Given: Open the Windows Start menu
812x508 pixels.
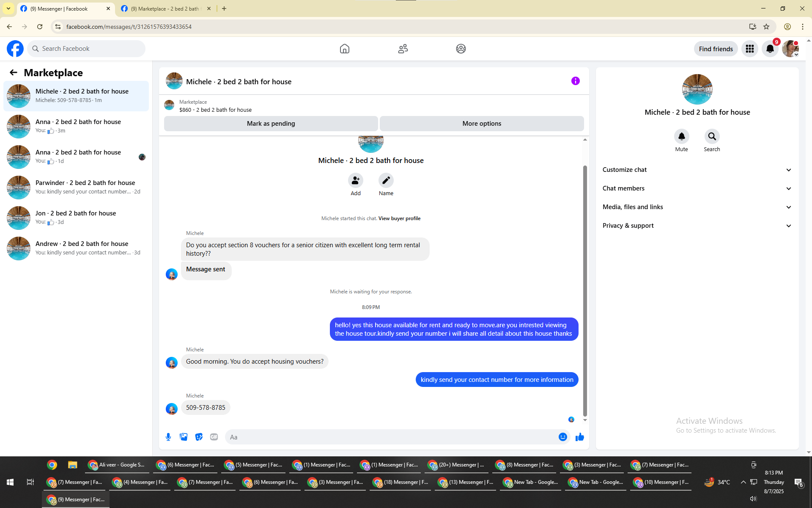Looking at the screenshot, I should (x=10, y=482).
